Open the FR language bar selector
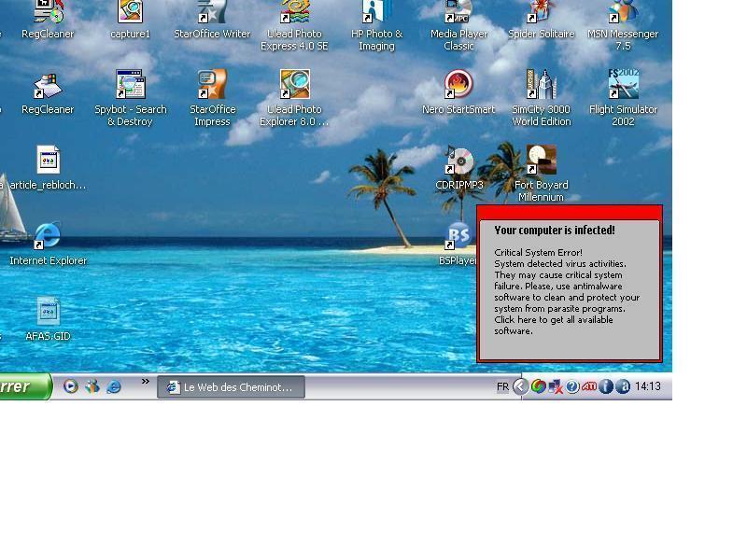Screen dimensions: 747x560 point(502,386)
